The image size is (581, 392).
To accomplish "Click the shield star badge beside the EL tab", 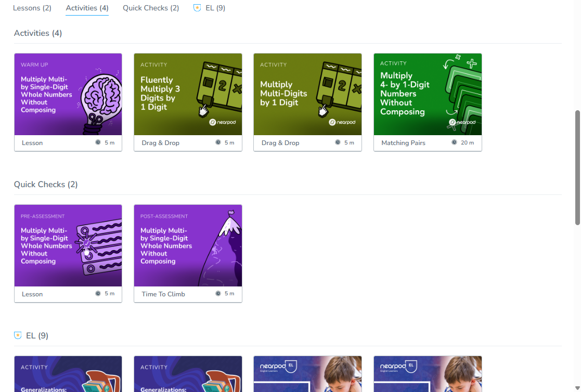I will [x=197, y=7].
